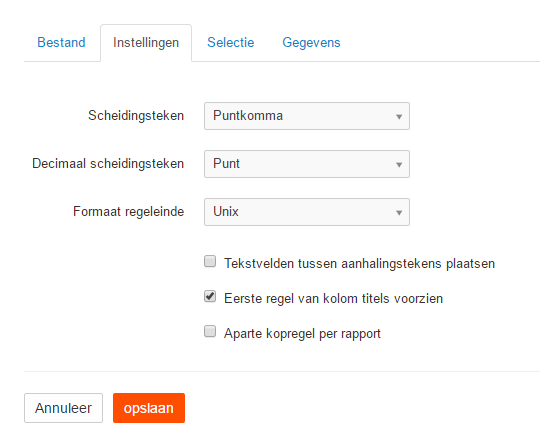Viewport: 540px width, 446px height.
Task: Click the arrow on the Unix combo box
Action: coord(399,212)
